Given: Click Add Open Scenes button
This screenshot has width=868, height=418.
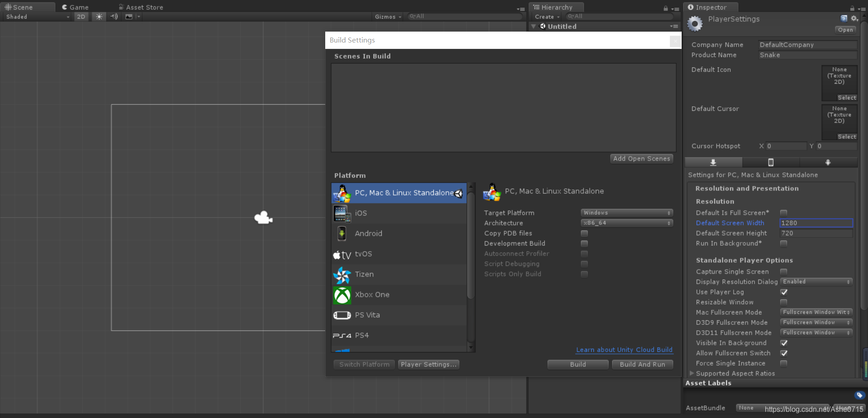Looking at the screenshot, I should tap(641, 159).
